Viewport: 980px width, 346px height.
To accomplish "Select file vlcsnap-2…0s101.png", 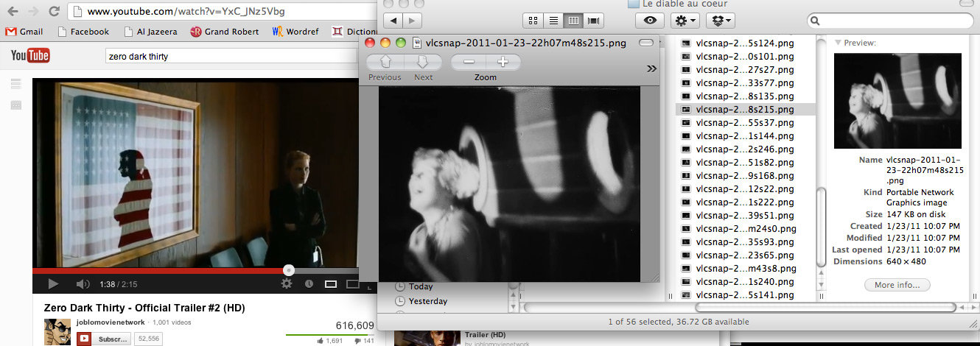I will point(746,56).
